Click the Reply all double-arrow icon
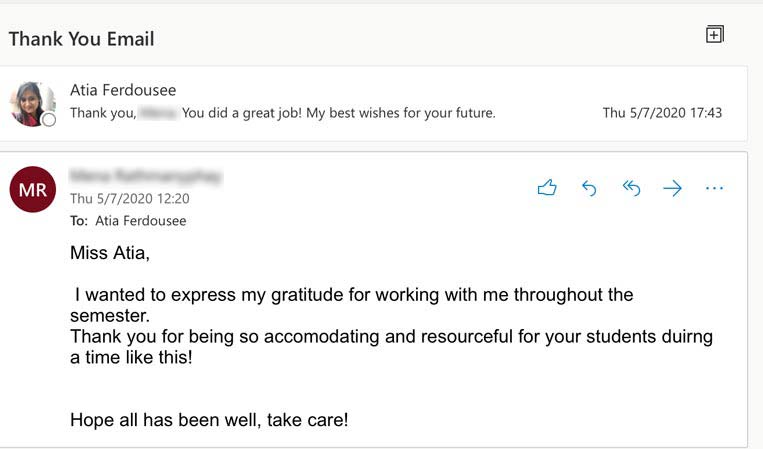Screen dimensions: 763x449 tap(631, 188)
